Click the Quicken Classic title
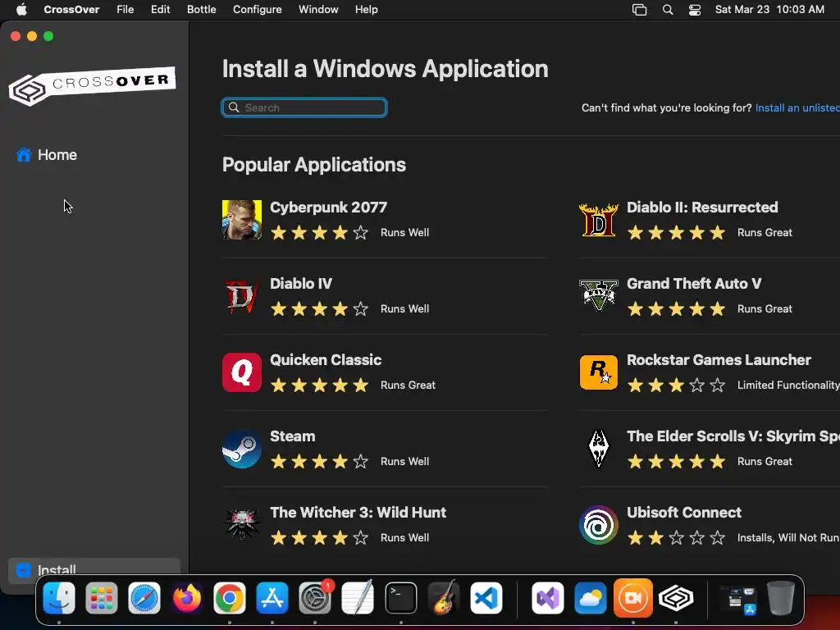 [326, 360]
